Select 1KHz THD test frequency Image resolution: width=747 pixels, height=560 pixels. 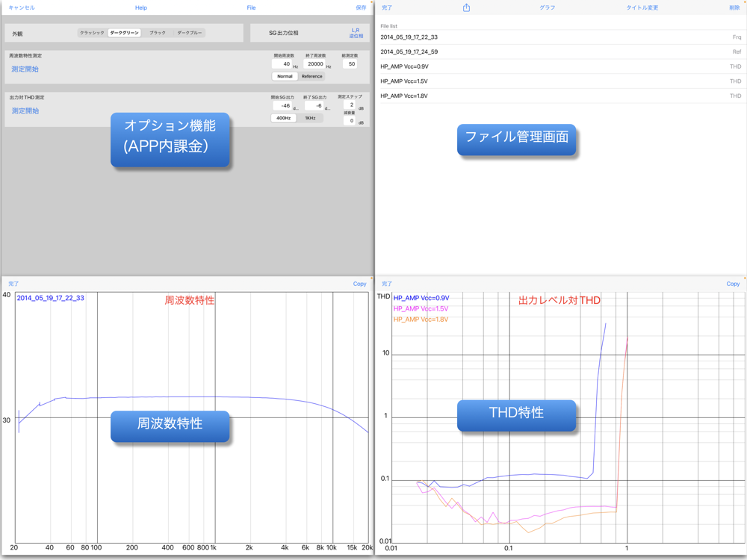[x=310, y=118]
